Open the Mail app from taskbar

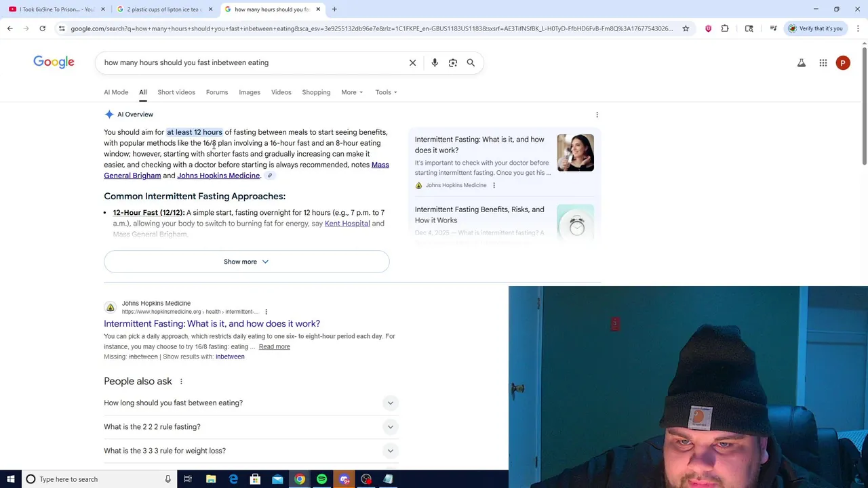coord(277,479)
